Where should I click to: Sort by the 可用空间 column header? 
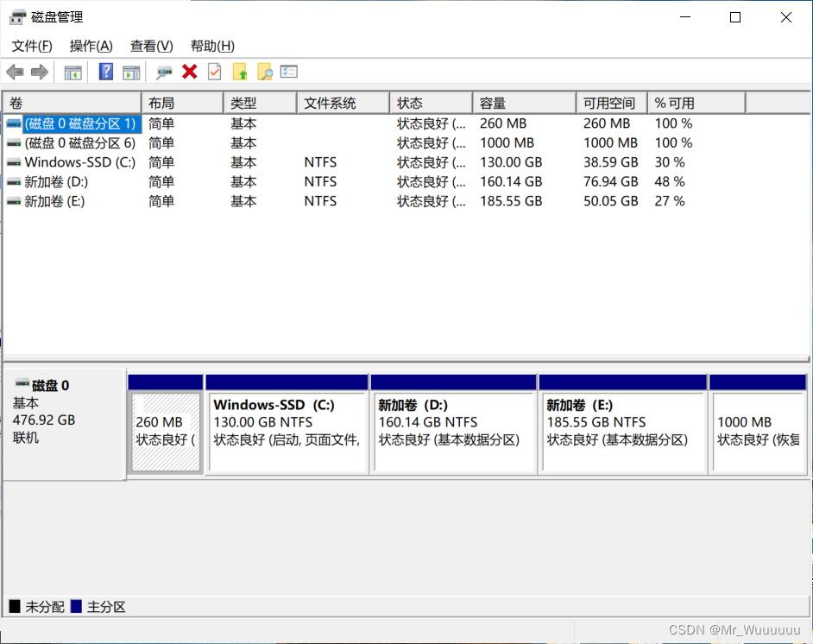click(612, 104)
